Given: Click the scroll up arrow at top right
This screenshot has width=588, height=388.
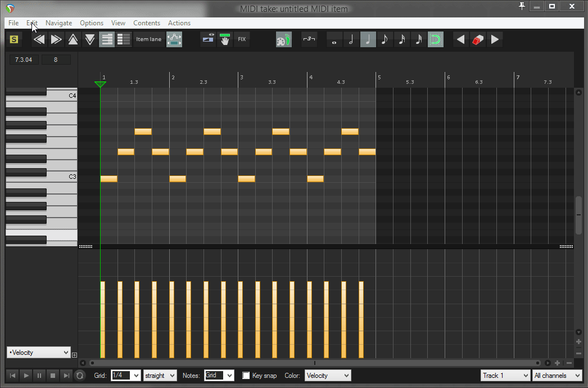Looking at the screenshot, I should coord(578,92).
